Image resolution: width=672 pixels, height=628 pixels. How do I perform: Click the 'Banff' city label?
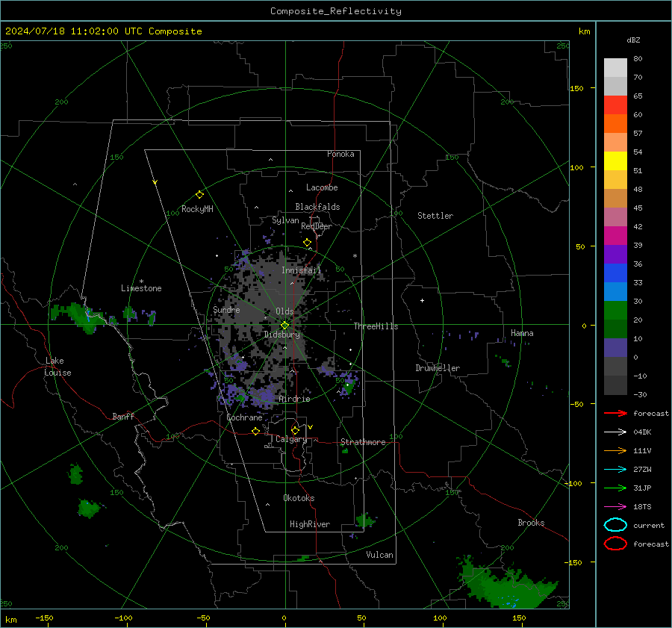tap(123, 417)
